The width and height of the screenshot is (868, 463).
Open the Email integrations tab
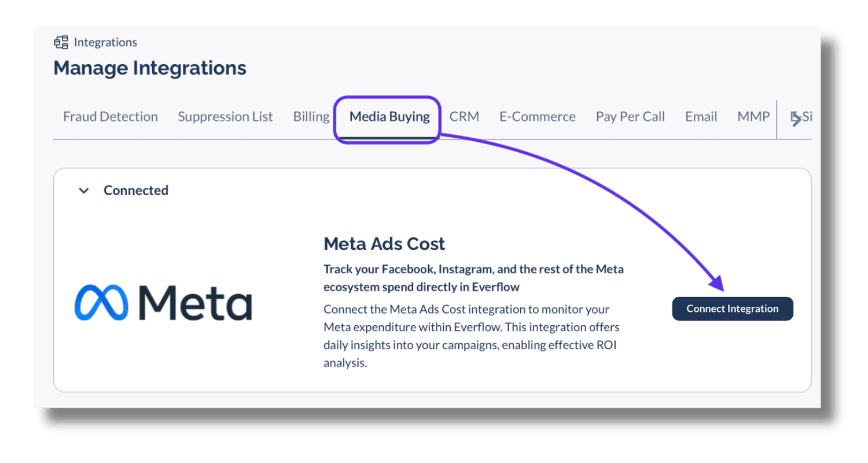[x=701, y=117]
